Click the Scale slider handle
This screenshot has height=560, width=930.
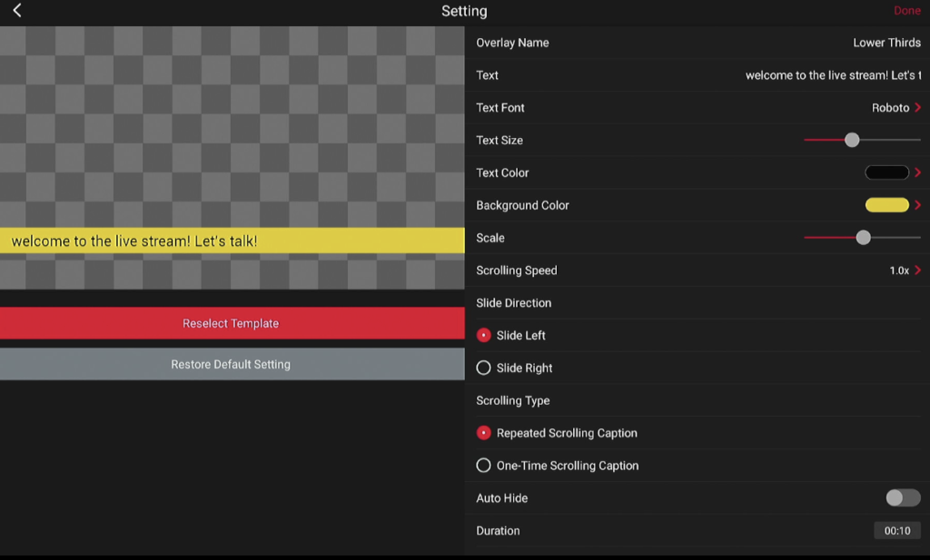pyautogui.click(x=864, y=238)
